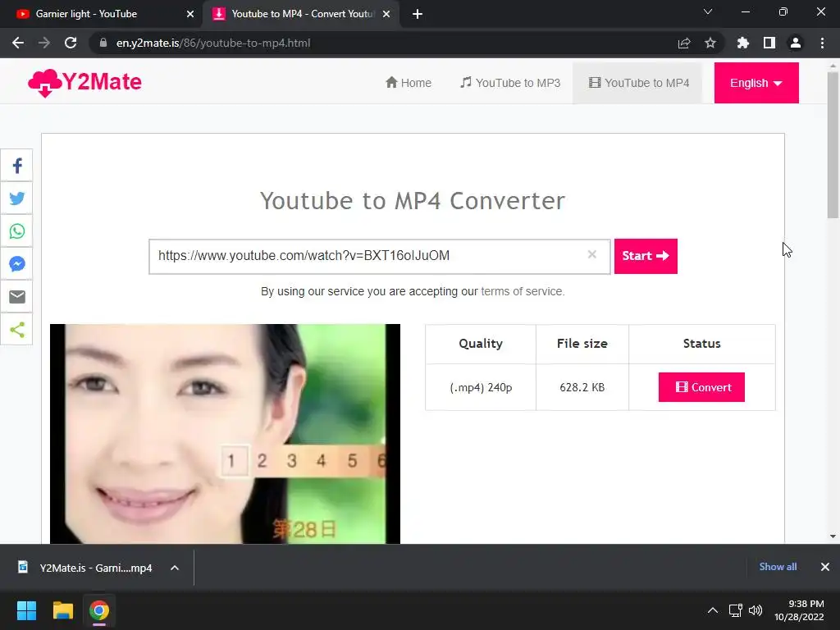Go back with browser back arrow
Screen dimensions: 840x630
point(18,43)
